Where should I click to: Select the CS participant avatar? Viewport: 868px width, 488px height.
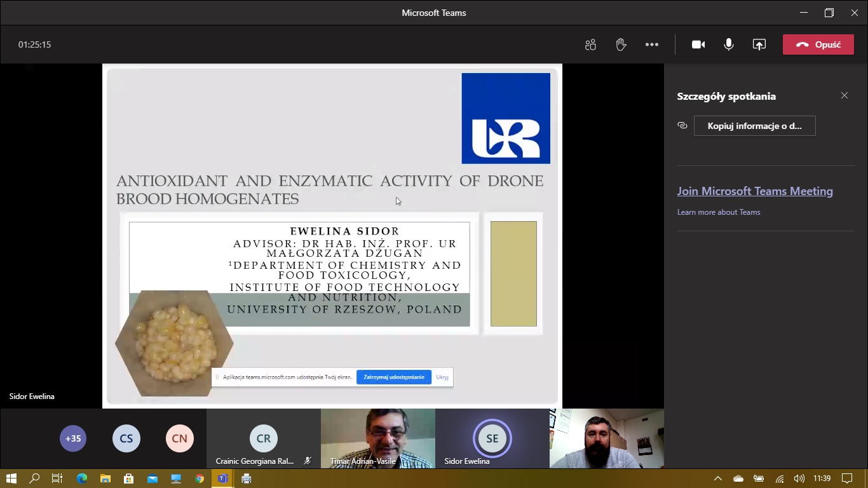point(126,438)
